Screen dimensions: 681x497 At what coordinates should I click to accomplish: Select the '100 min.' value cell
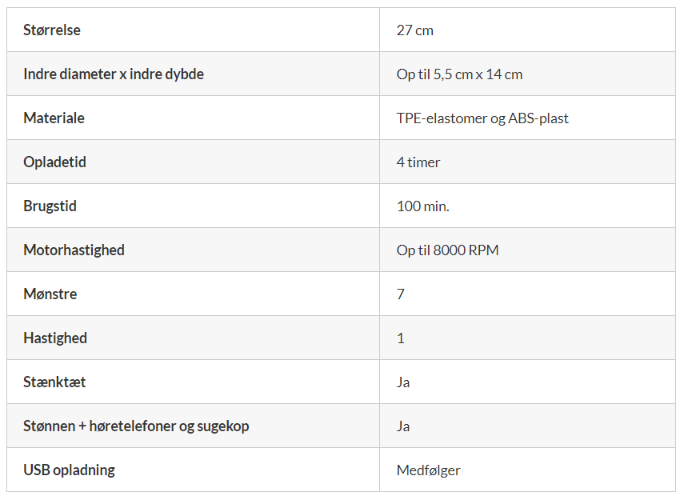[x=423, y=206]
